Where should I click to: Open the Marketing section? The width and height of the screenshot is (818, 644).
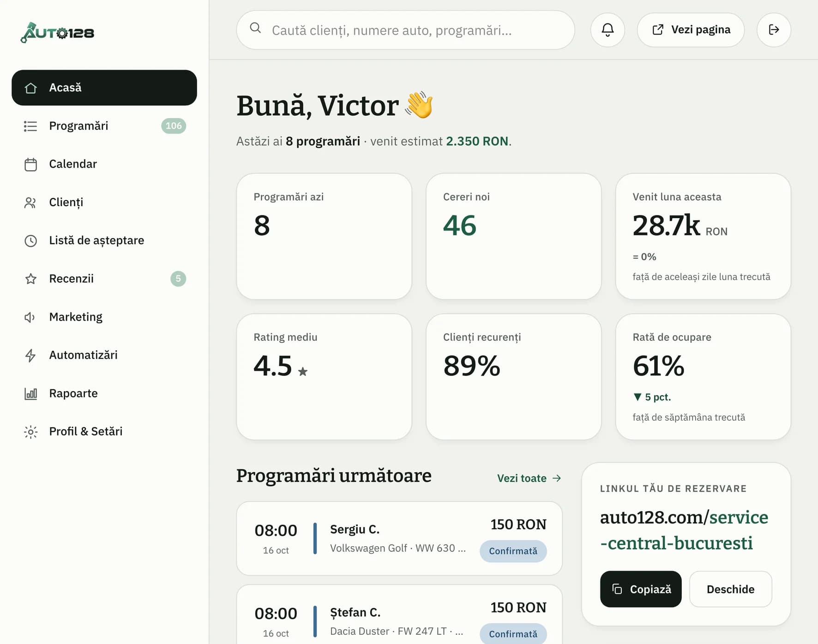pos(104,317)
